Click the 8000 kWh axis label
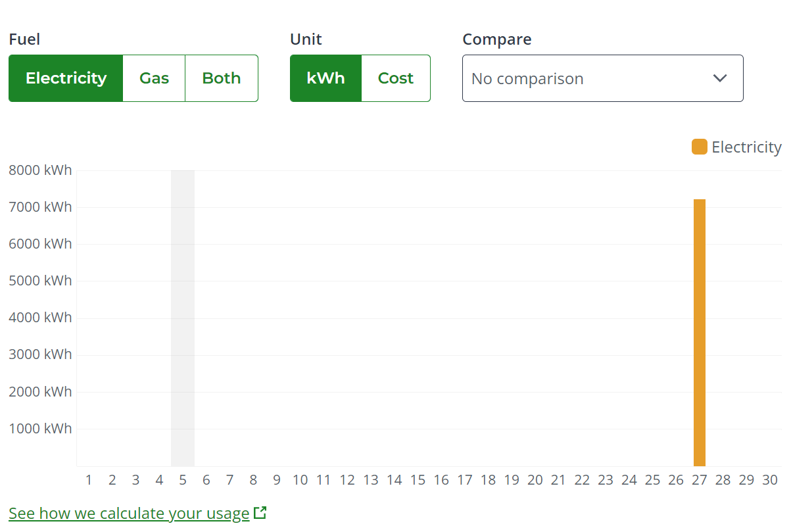Viewport: 791px width, 532px height. [x=40, y=170]
